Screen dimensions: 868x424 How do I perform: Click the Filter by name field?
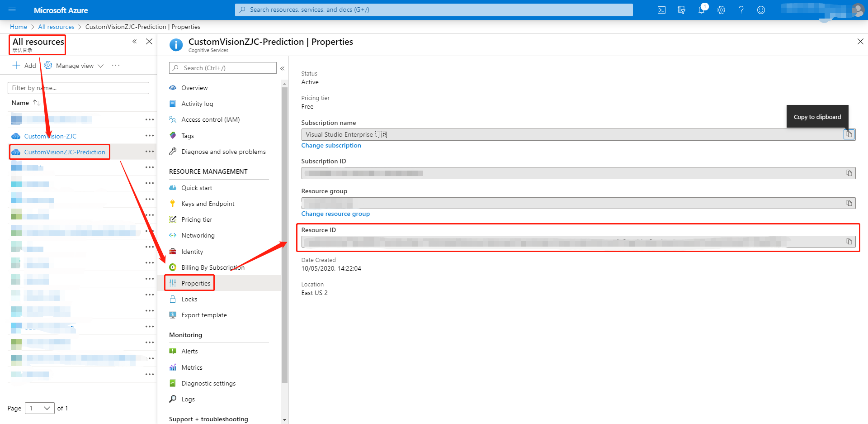coord(78,88)
